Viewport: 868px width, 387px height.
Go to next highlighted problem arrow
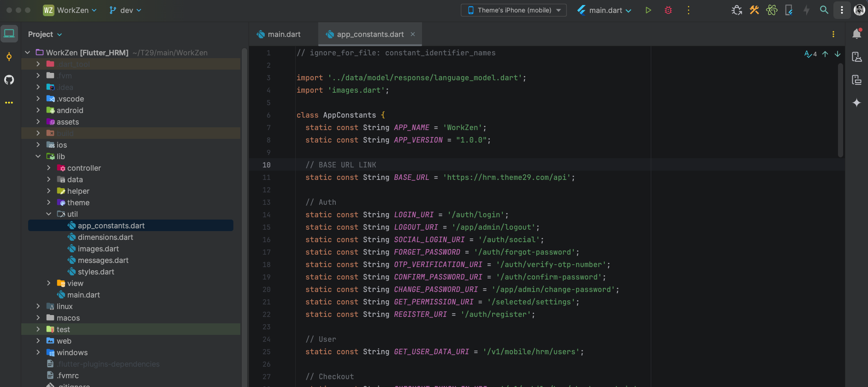pos(838,54)
